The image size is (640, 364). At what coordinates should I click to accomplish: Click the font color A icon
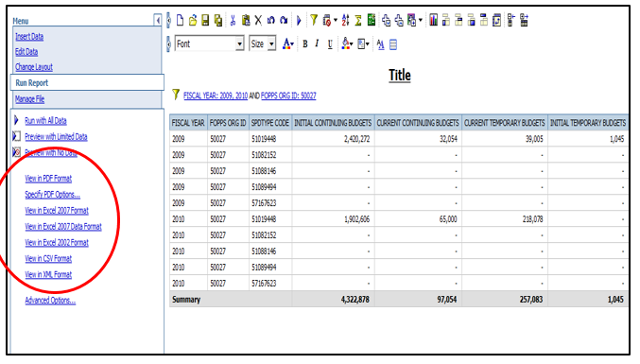point(286,44)
